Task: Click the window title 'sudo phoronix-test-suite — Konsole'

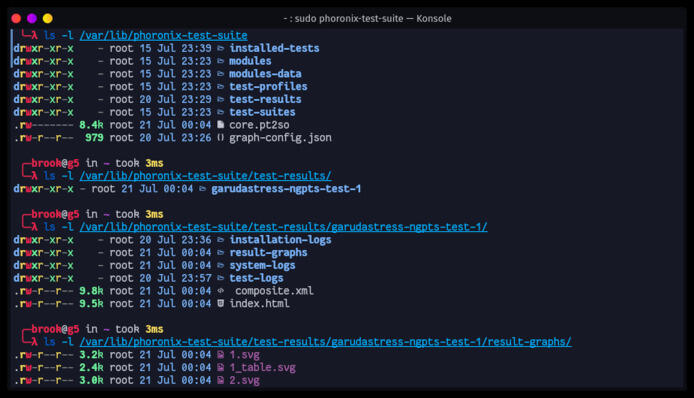Action: click(x=373, y=19)
